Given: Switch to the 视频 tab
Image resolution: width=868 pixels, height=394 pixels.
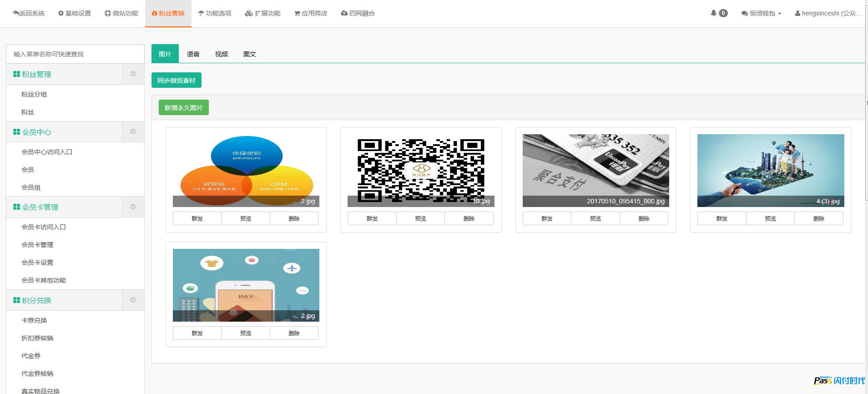Looking at the screenshot, I should (x=222, y=54).
